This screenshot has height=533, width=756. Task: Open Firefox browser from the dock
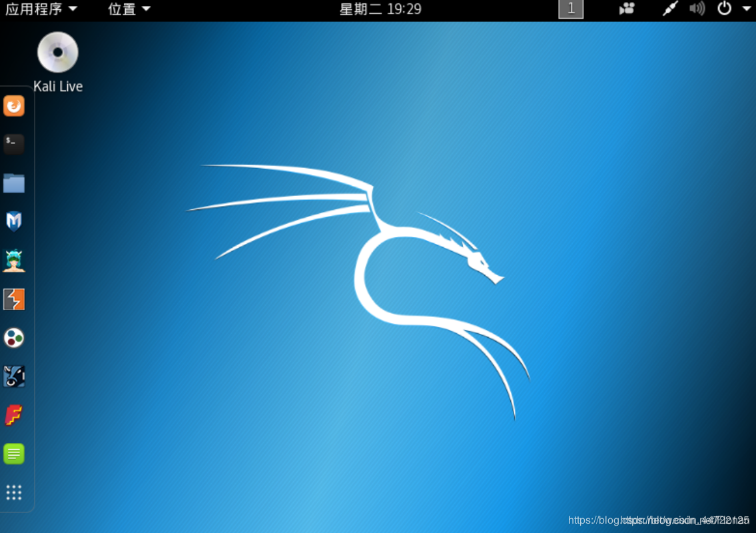coord(14,106)
